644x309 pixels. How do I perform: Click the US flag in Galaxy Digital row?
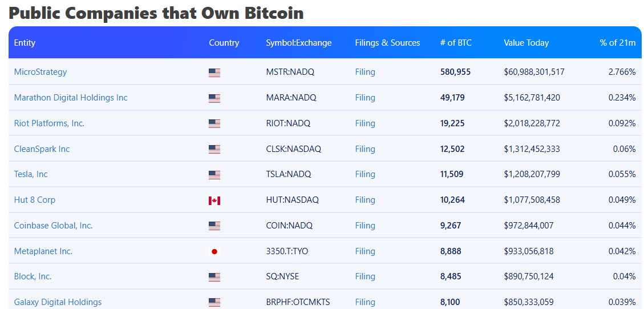[214, 302]
